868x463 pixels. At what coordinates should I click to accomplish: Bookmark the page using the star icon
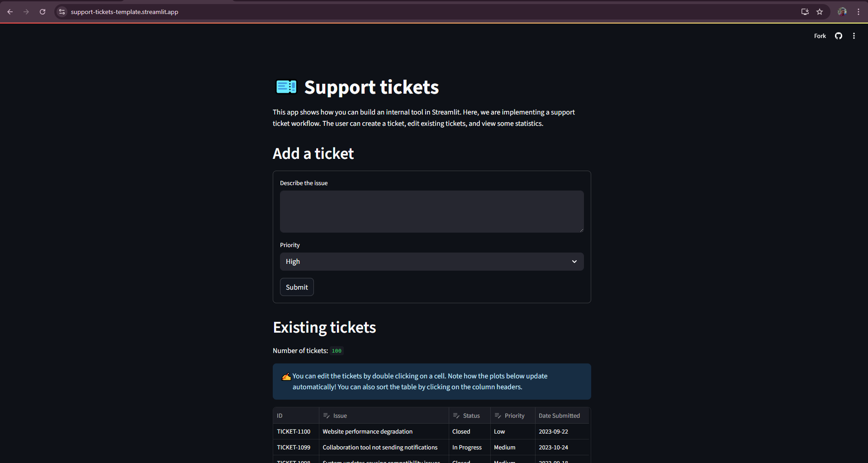pyautogui.click(x=820, y=12)
